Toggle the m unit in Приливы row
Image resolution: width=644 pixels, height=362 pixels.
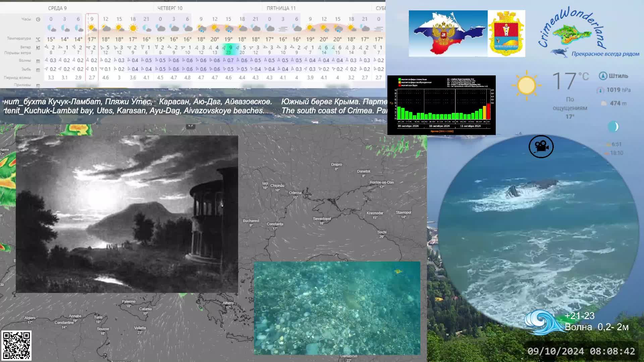pyautogui.click(x=38, y=85)
